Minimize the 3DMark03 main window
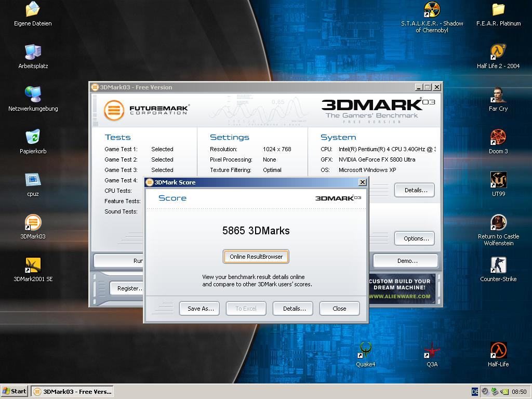532x399 pixels. click(x=419, y=87)
